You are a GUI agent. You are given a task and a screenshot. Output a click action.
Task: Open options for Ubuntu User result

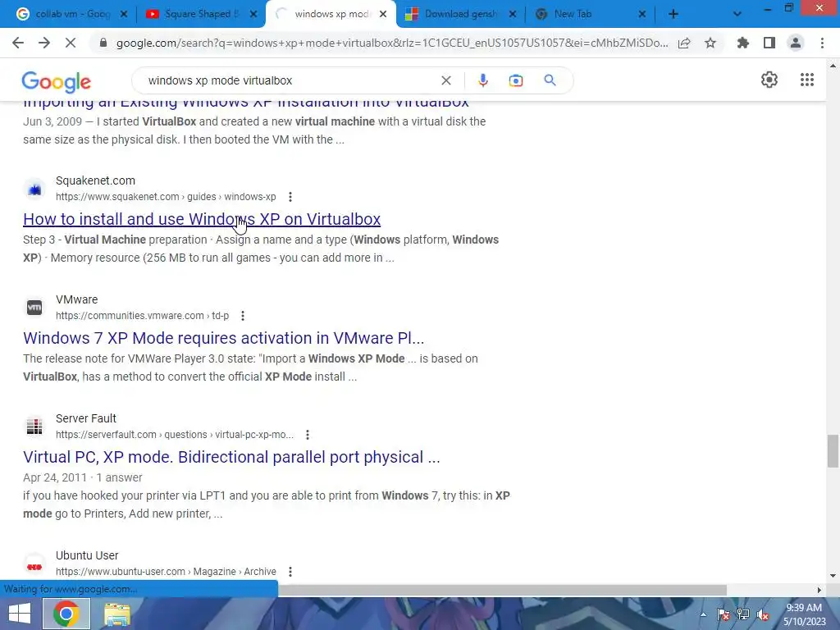pyautogui.click(x=290, y=572)
